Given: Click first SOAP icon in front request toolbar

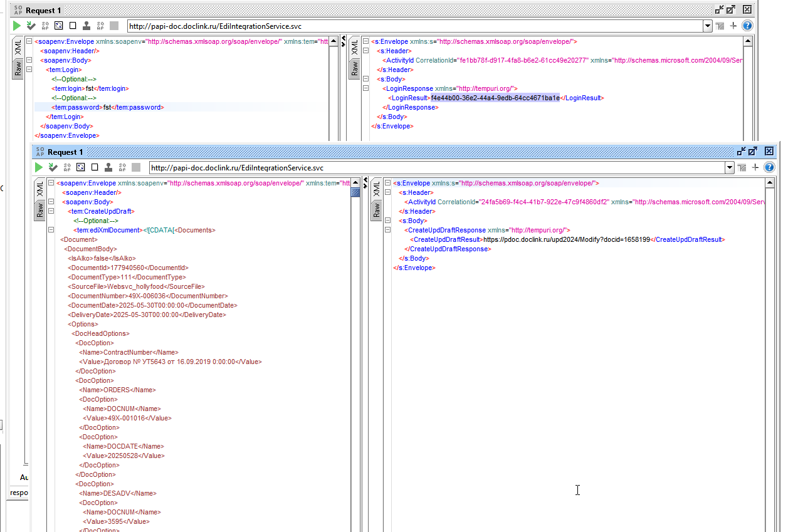Looking at the screenshot, I should (x=67, y=167).
